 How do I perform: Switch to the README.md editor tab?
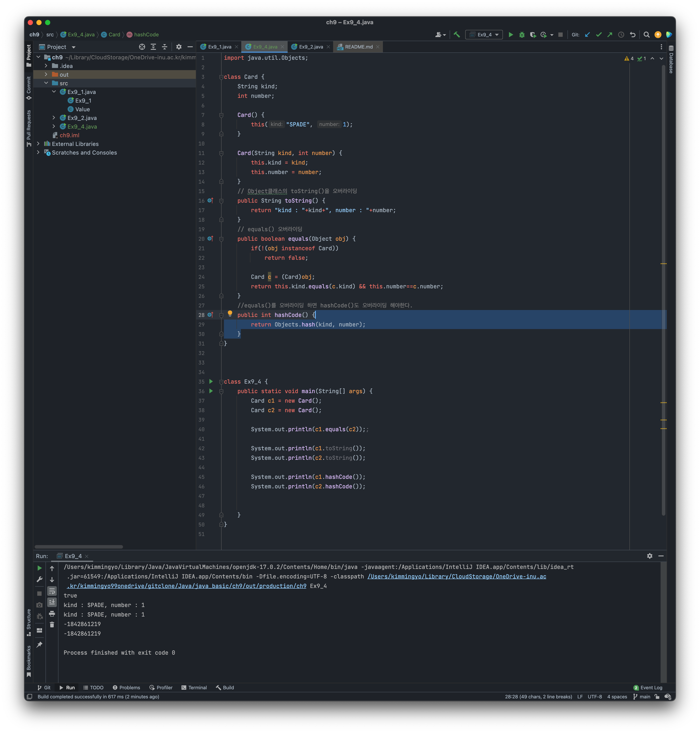358,47
